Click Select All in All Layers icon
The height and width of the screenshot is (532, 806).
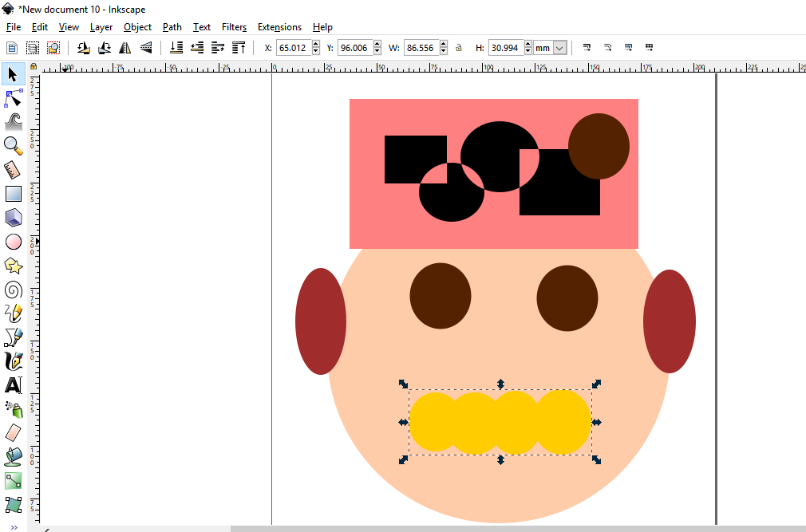point(33,48)
